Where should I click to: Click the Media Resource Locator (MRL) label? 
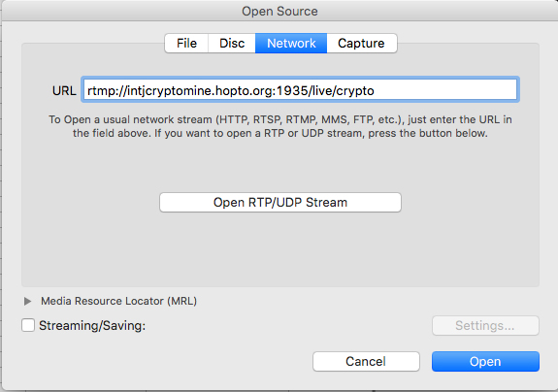pyautogui.click(x=118, y=302)
